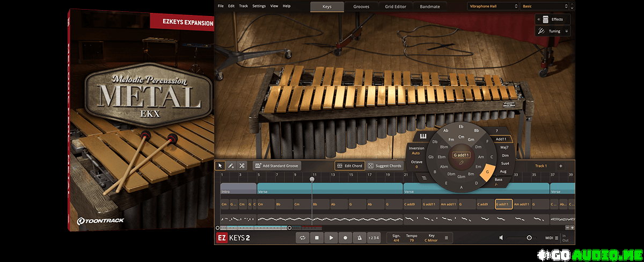Toggle loop playback

(303, 237)
